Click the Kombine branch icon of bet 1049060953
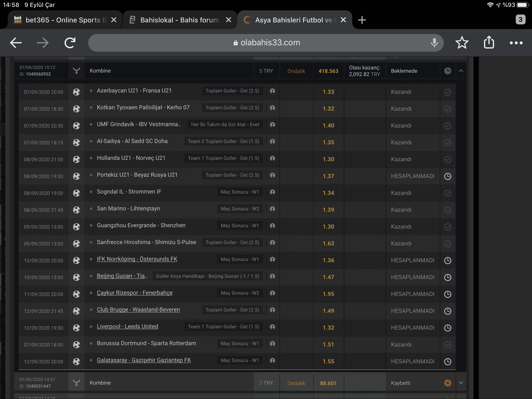 pos(77,71)
